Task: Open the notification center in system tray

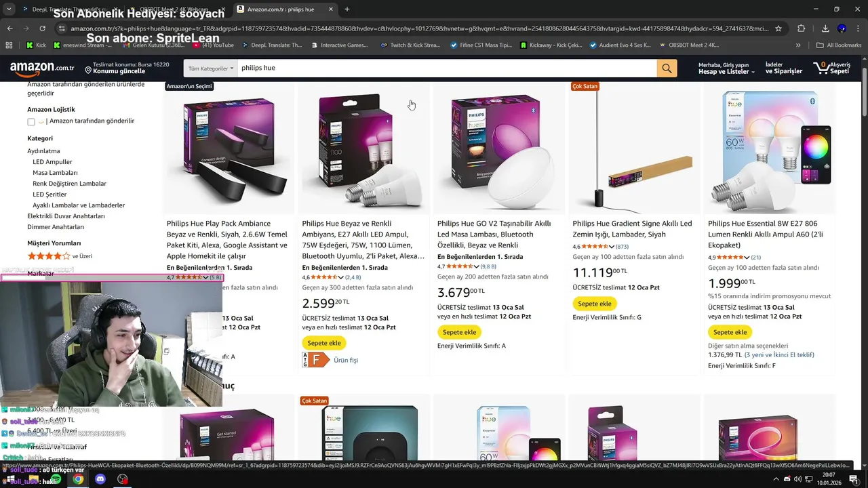Action: pyautogui.click(x=853, y=479)
